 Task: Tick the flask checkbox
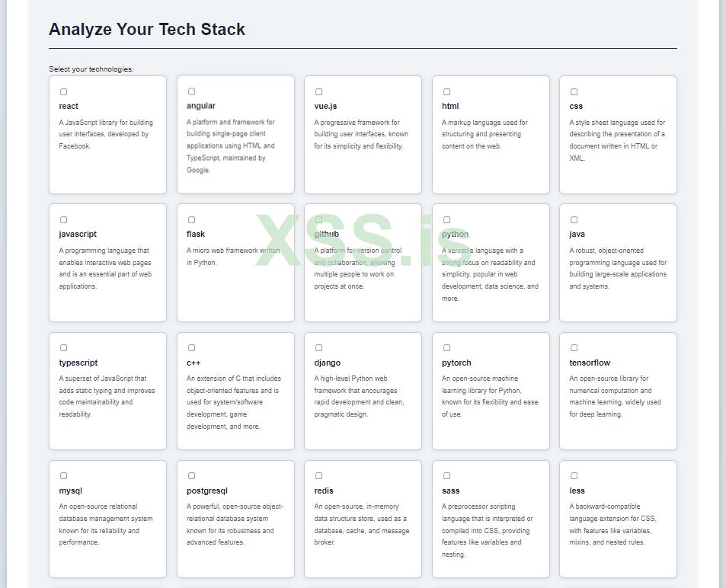tap(192, 219)
